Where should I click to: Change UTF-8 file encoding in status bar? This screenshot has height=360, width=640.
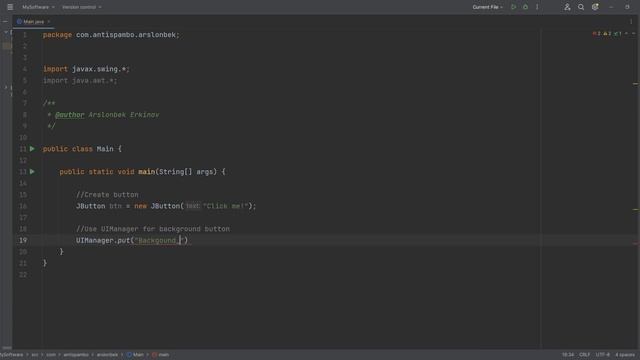click(x=602, y=355)
